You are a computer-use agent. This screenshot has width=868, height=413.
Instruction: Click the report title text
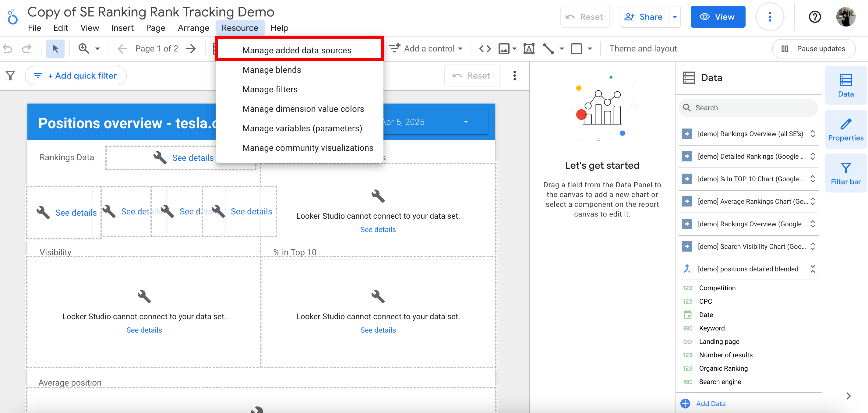[x=151, y=12]
